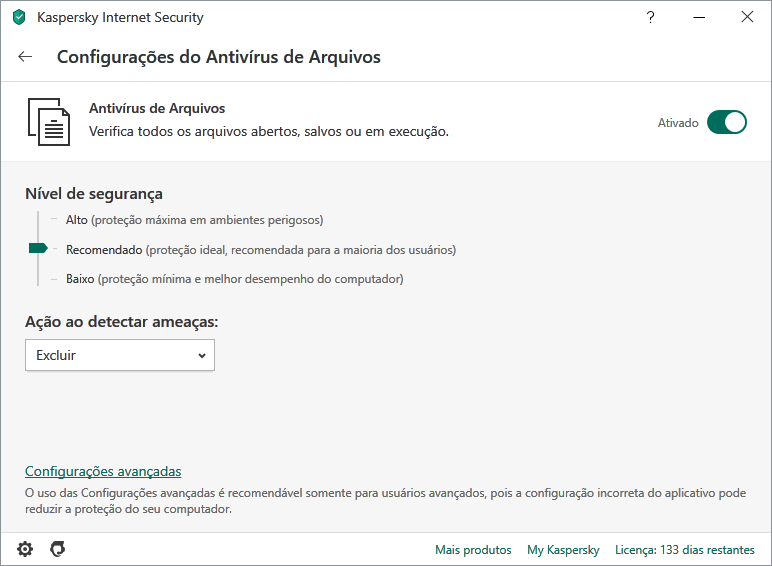Open the support agent icon
Viewport: 772px width, 566px height.
(x=58, y=549)
